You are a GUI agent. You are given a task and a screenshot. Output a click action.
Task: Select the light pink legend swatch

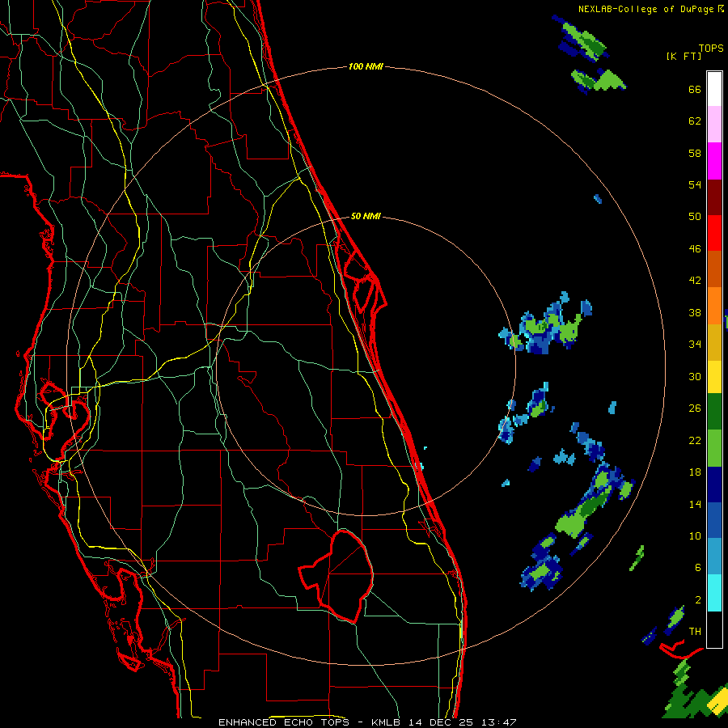pyautogui.click(x=714, y=125)
